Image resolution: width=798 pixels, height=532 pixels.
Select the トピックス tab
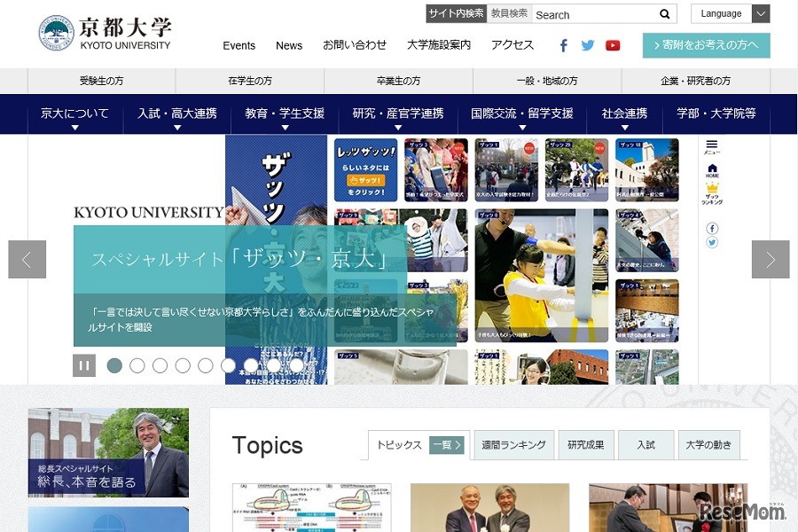(400, 445)
